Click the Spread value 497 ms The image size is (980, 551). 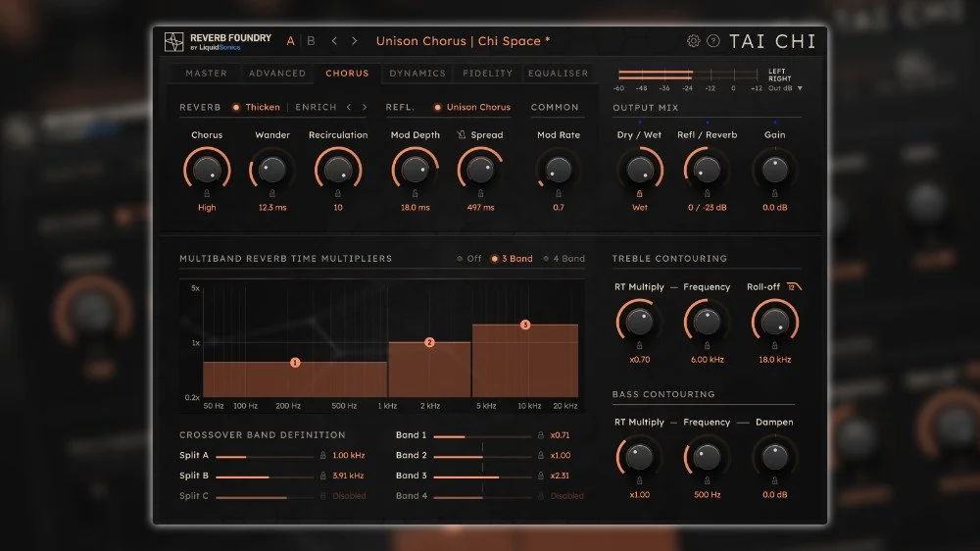[x=480, y=207]
